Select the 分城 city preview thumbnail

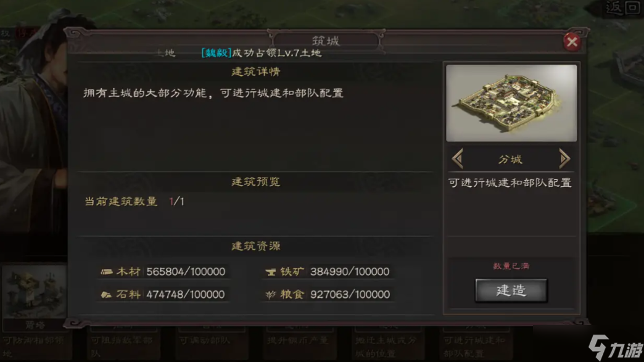[511, 103]
